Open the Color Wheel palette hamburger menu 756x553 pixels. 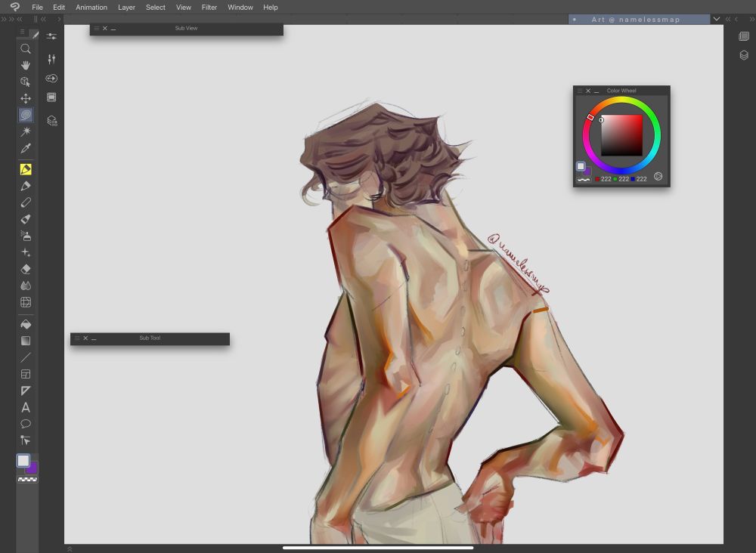click(580, 91)
